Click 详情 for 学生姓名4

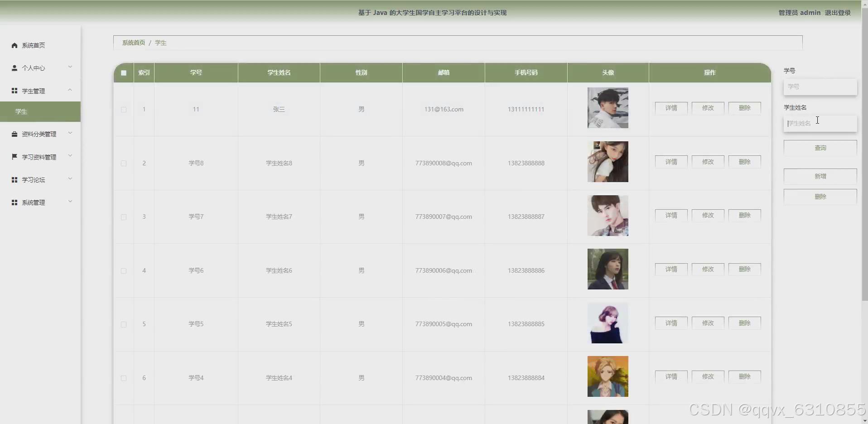coord(671,376)
